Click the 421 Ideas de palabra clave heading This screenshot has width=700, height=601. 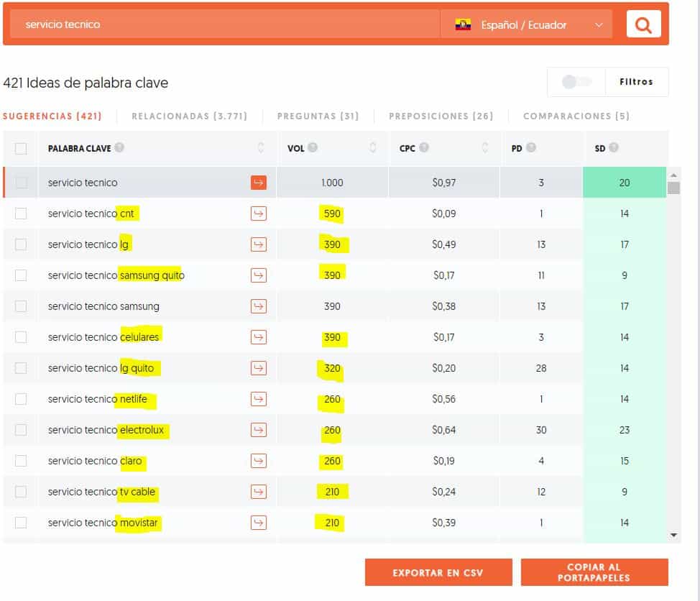click(86, 83)
